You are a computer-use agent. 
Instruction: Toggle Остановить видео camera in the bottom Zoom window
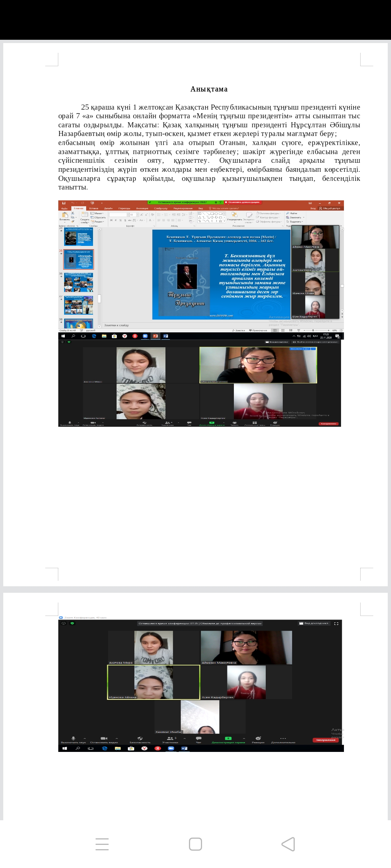coord(104,740)
